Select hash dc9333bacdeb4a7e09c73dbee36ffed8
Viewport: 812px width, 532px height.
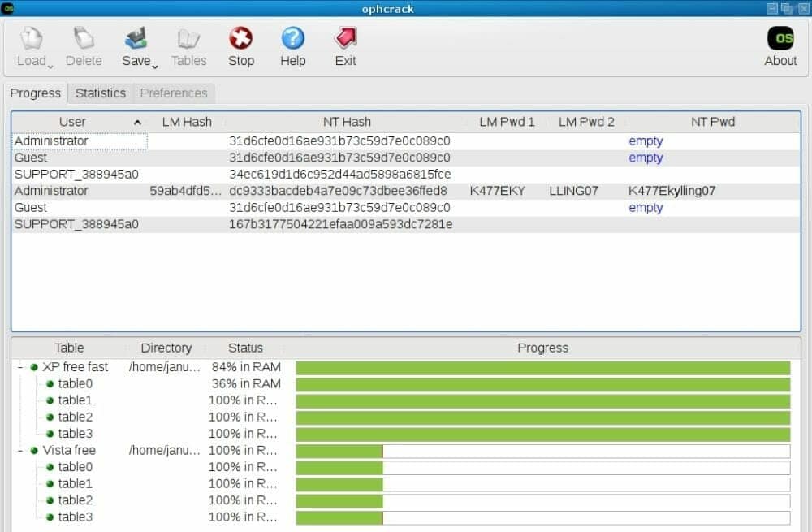point(338,191)
